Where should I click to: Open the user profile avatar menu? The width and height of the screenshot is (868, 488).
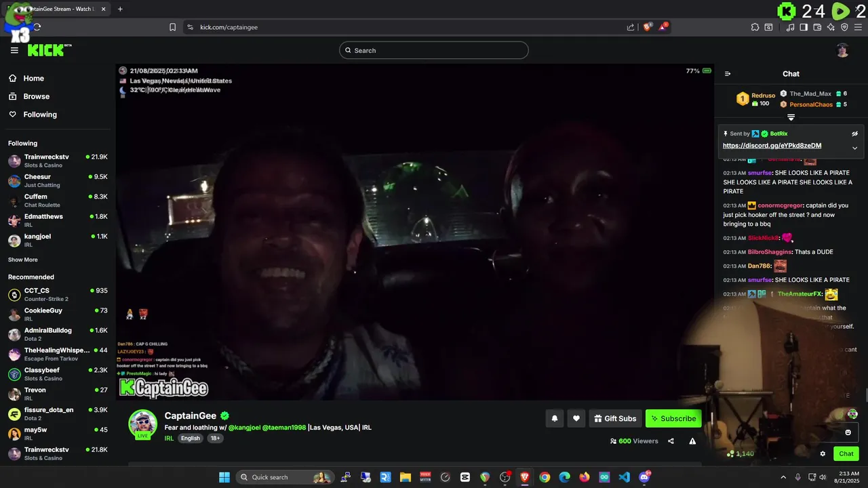pyautogui.click(x=842, y=50)
